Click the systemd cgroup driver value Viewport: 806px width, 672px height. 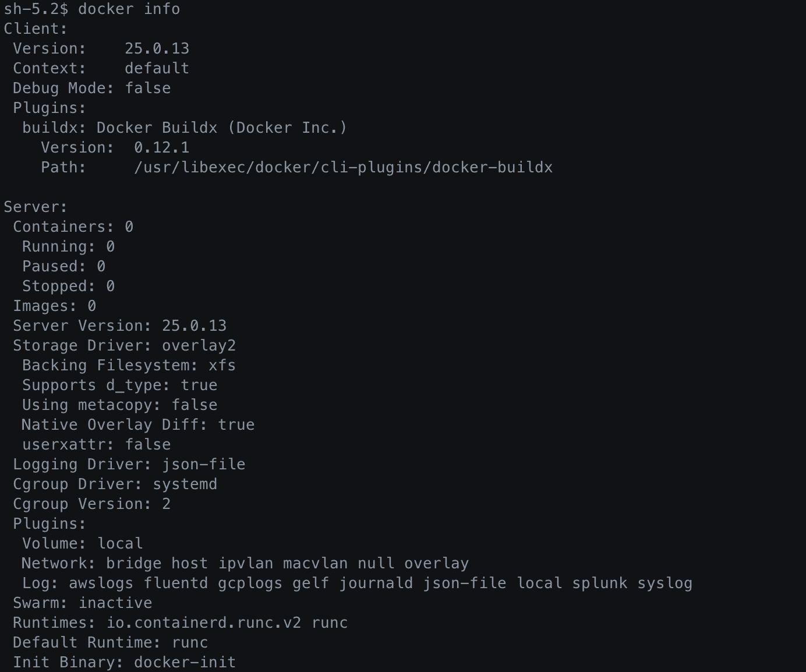(x=185, y=484)
